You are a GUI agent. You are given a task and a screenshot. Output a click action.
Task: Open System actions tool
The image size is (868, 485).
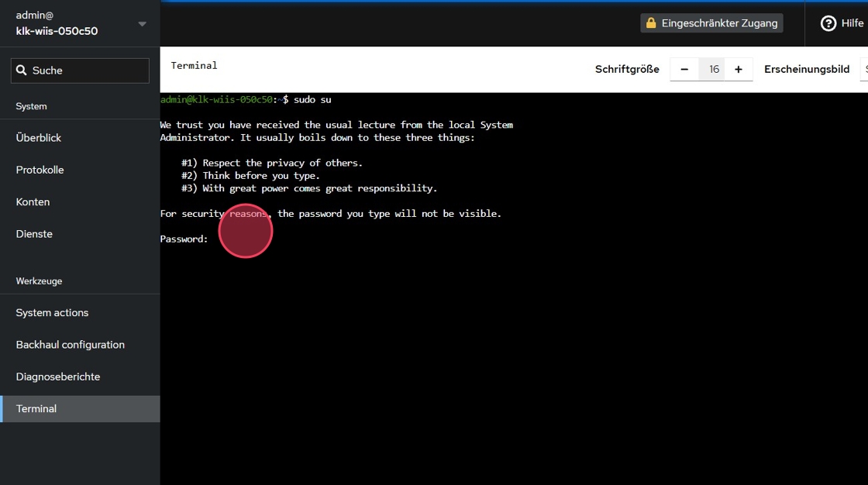[53, 313]
